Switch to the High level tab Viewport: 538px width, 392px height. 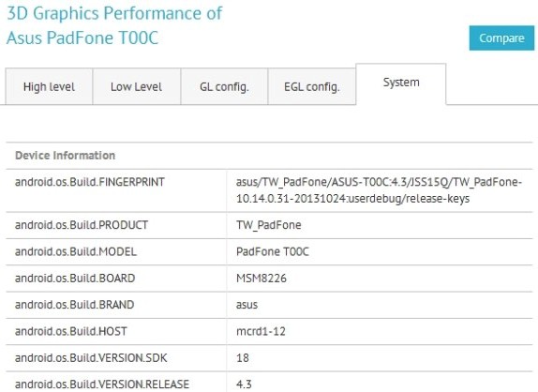click(x=49, y=86)
